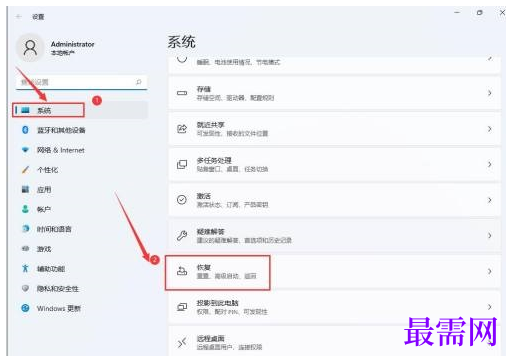Click the troubleshoot wrench icon

(182, 236)
